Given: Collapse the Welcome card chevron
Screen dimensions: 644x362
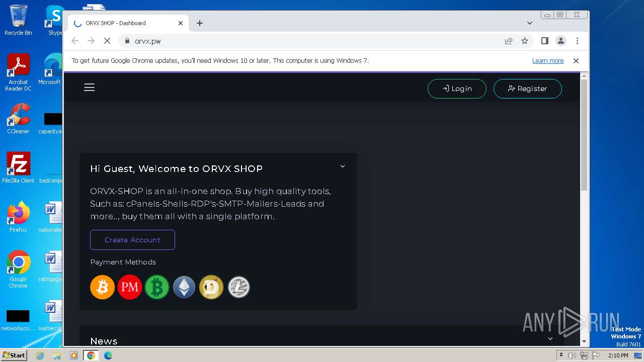Looking at the screenshot, I should click(x=343, y=166).
